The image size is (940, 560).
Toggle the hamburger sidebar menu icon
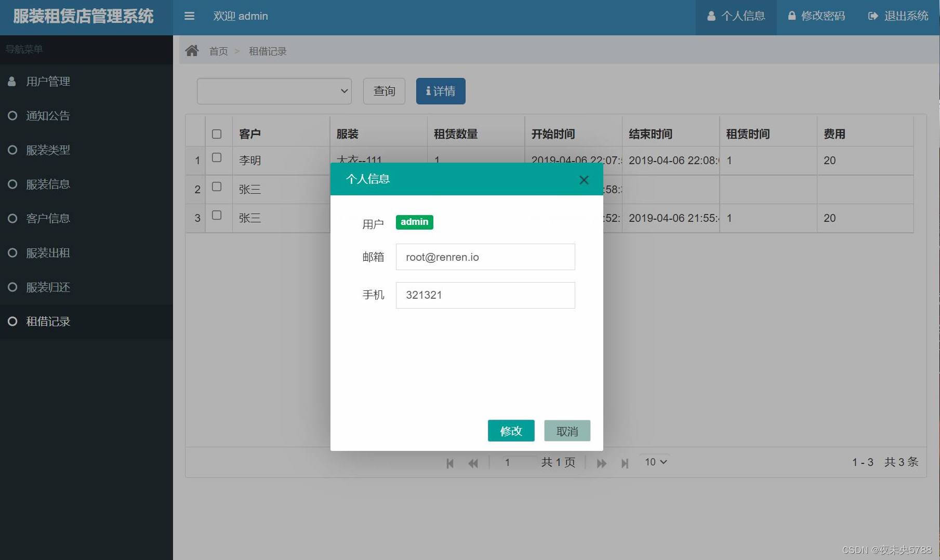tap(189, 16)
